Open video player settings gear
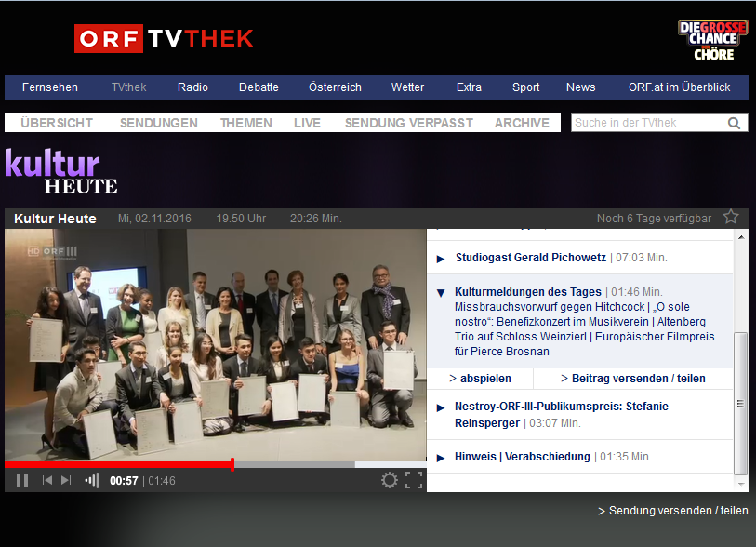 point(389,480)
